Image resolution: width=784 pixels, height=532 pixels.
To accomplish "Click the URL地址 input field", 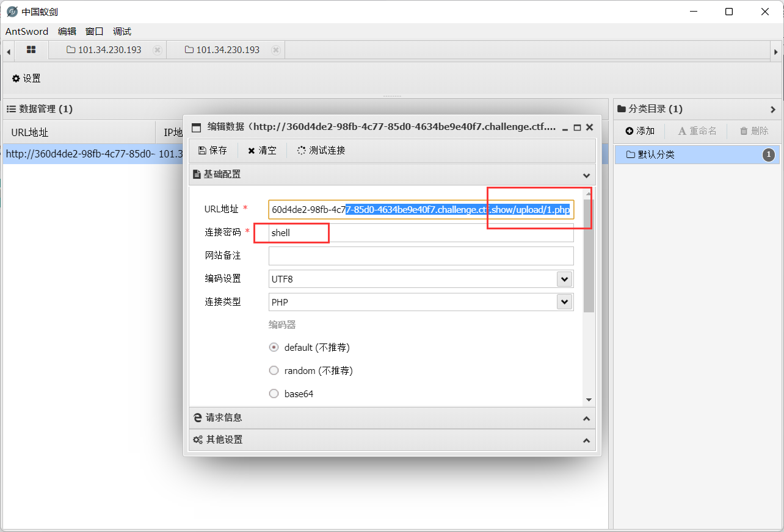I will [x=421, y=209].
